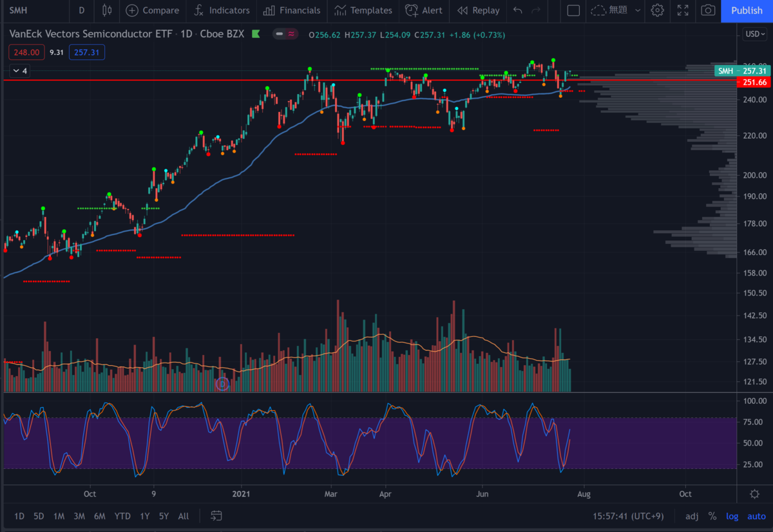Open the layout name dropdown arrow beside 無題
Screen dimensions: 773x532
638,10
